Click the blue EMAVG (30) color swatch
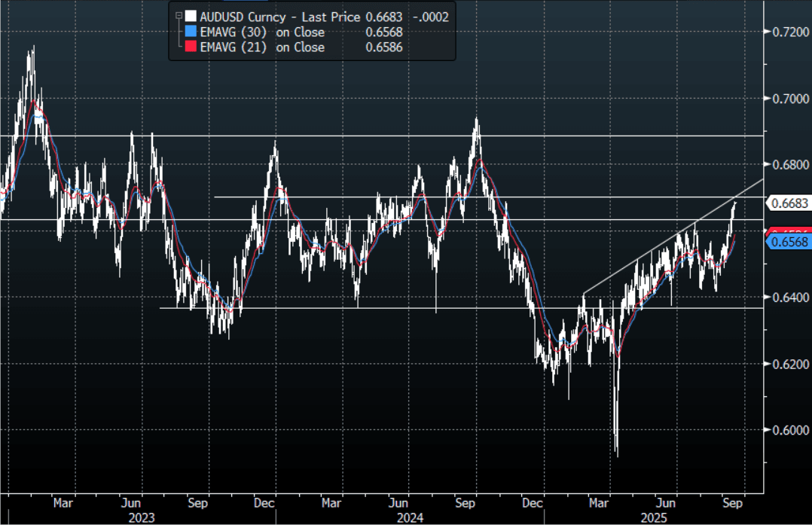Screen dimensions: 812x525 pyautogui.click(x=191, y=32)
